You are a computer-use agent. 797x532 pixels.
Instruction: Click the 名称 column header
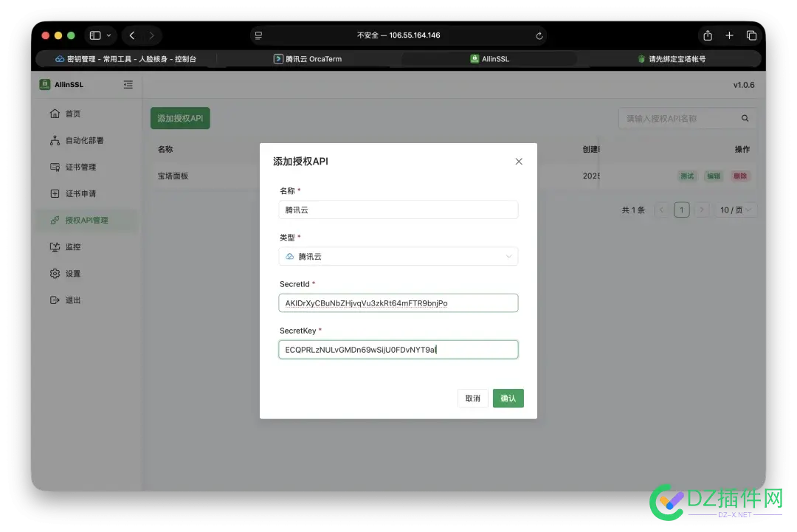165,149
